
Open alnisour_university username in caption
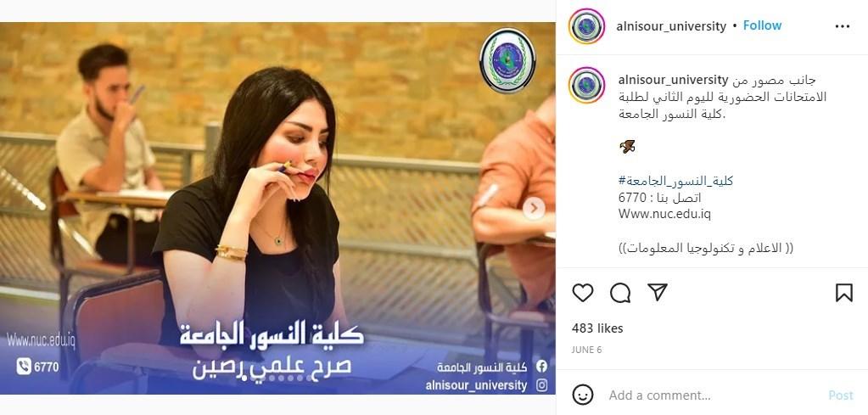coord(673,80)
